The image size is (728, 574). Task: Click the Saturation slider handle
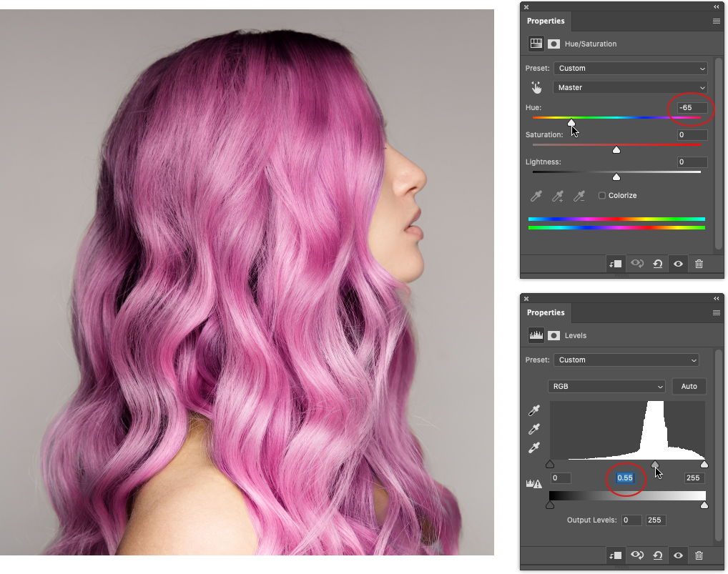(x=616, y=149)
